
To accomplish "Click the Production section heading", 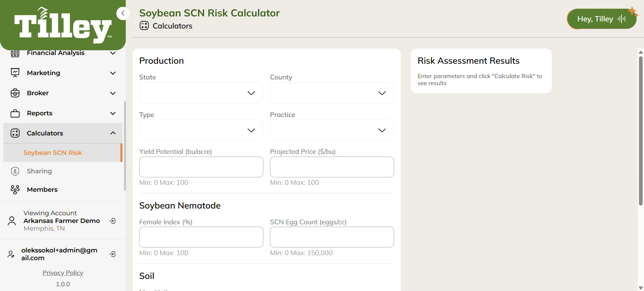I will 161,61.
